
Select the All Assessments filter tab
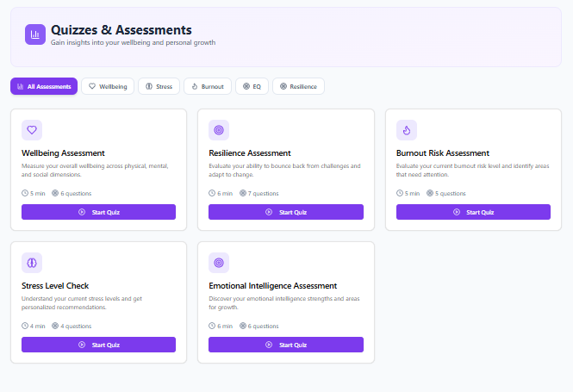click(44, 86)
